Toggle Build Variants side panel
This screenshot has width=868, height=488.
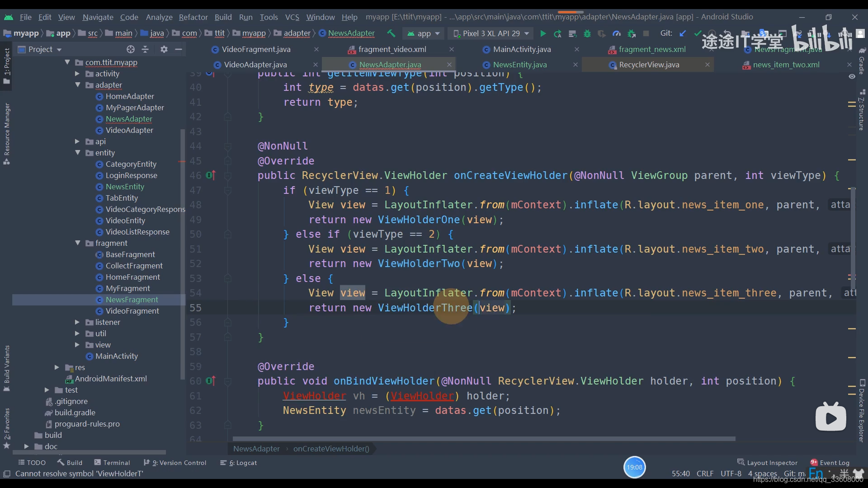[6, 368]
